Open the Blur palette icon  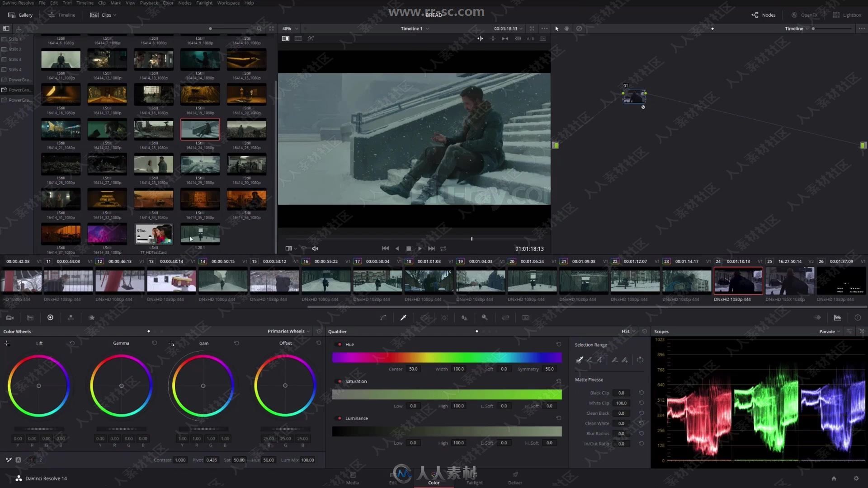tap(464, 318)
